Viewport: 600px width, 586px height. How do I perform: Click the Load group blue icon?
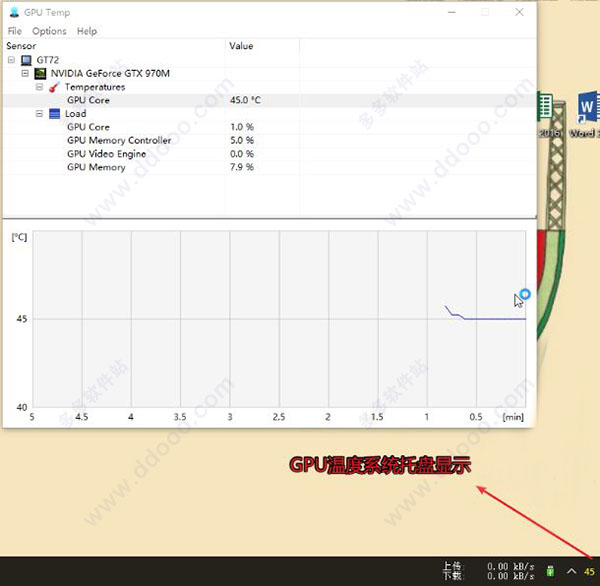[55, 114]
